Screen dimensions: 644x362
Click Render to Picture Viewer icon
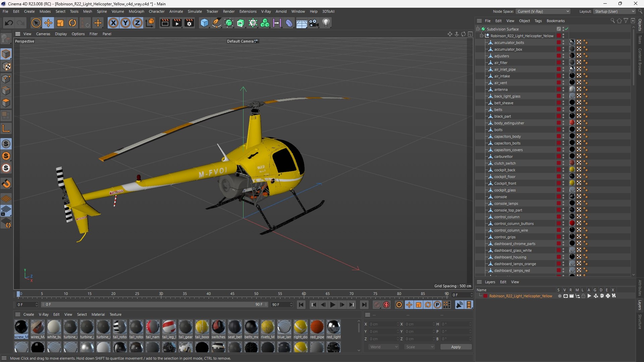point(177,23)
